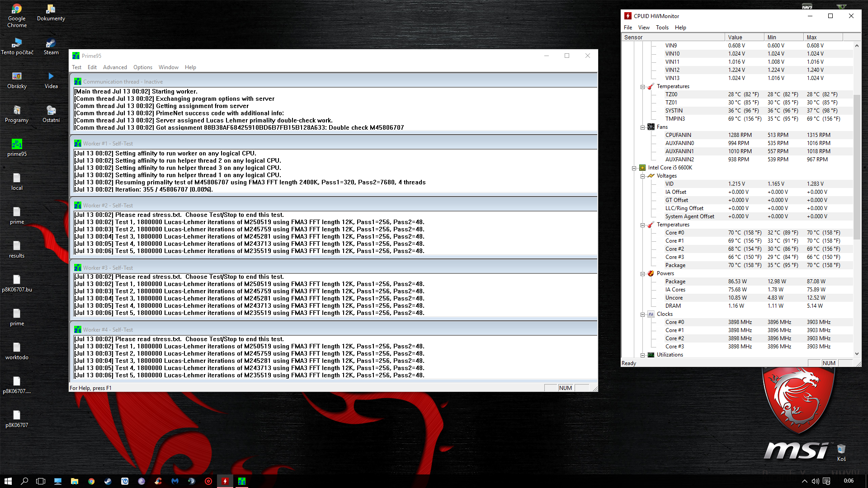The image size is (868, 488).
Task: Collapse the Clocks group
Action: click(x=642, y=314)
